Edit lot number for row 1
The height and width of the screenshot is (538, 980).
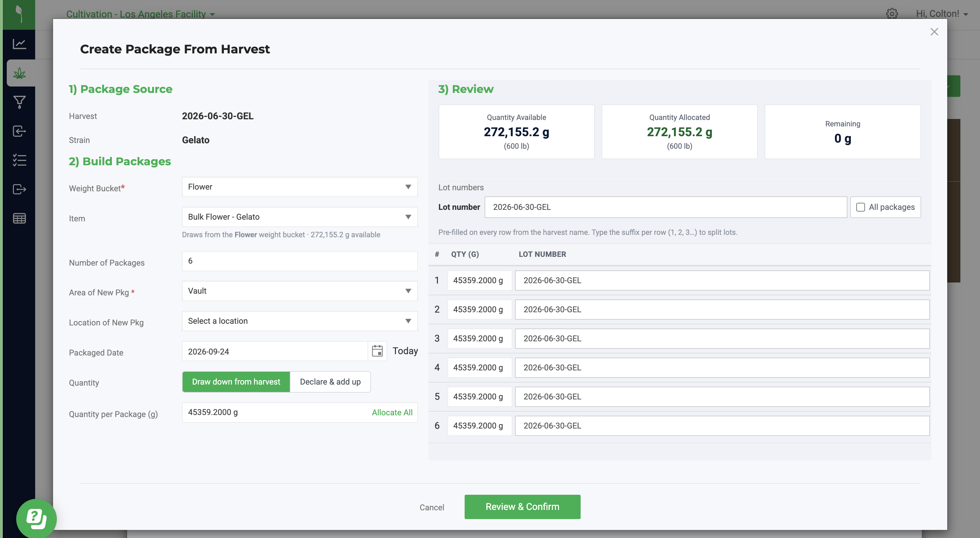tap(722, 280)
